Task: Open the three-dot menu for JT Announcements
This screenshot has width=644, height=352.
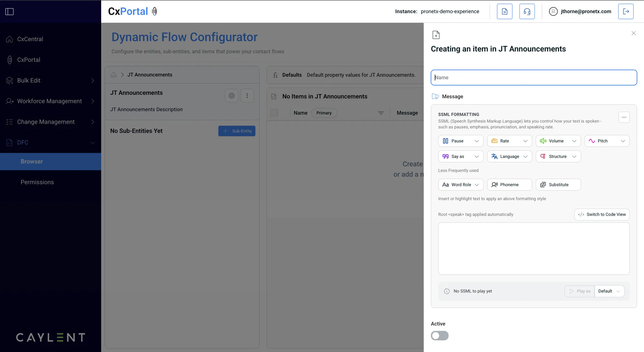Action: click(x=247, y=96)
